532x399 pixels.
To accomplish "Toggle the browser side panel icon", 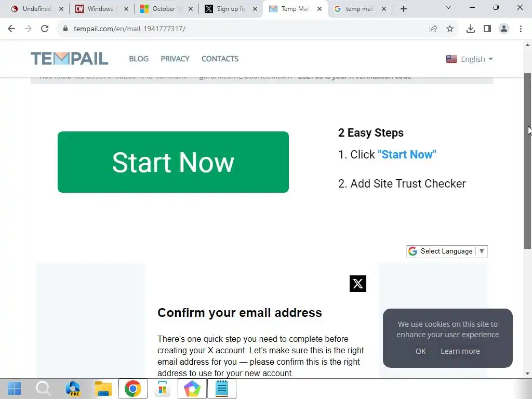I will click(487, 29).
